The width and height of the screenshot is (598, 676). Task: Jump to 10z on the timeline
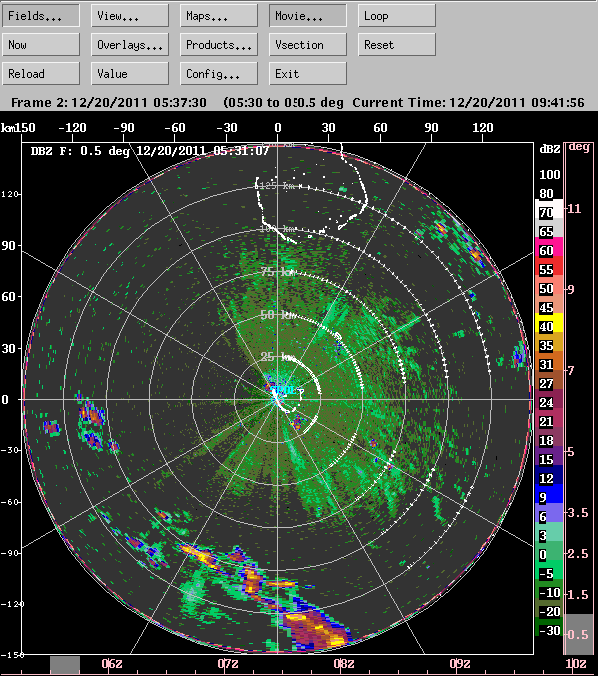[x=576, y=663]
